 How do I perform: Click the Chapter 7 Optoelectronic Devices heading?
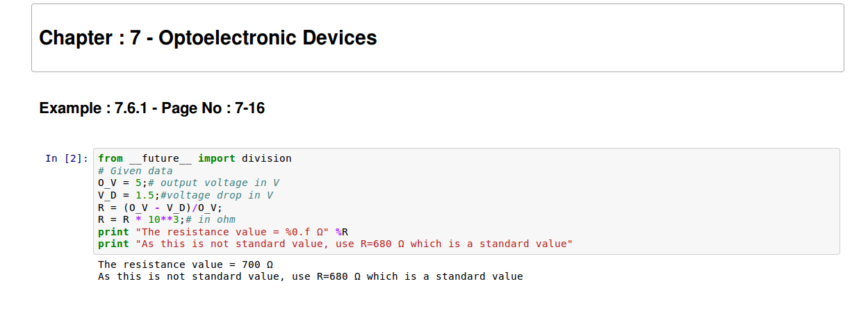pos(208,37)
